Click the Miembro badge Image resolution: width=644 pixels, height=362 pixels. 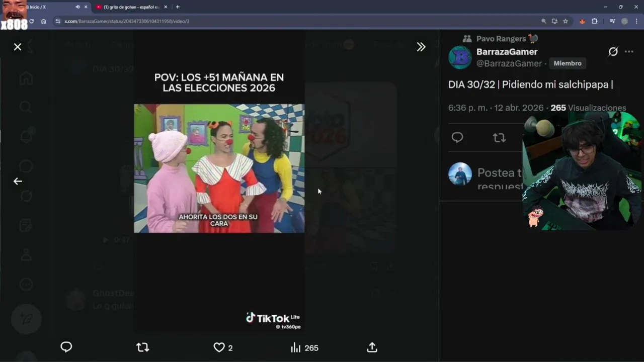(568, 63)
